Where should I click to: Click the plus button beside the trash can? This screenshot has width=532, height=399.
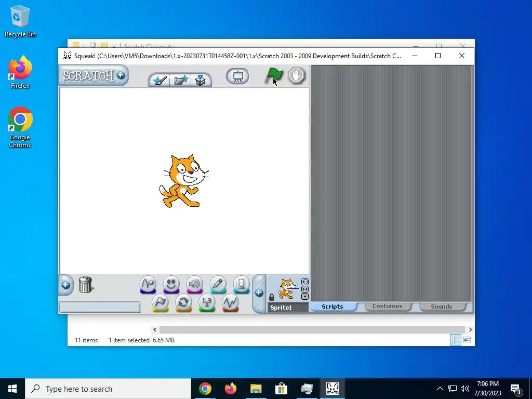[66, 285]
